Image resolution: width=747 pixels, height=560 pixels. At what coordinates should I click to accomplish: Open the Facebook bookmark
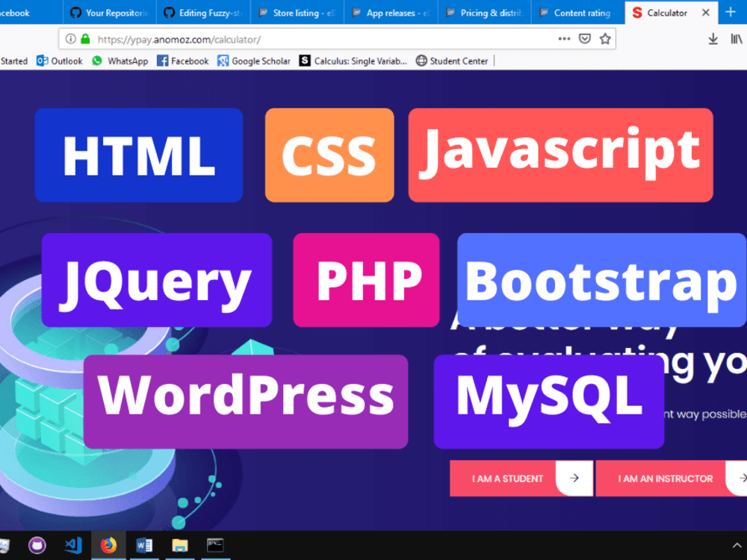click(183, 61)
